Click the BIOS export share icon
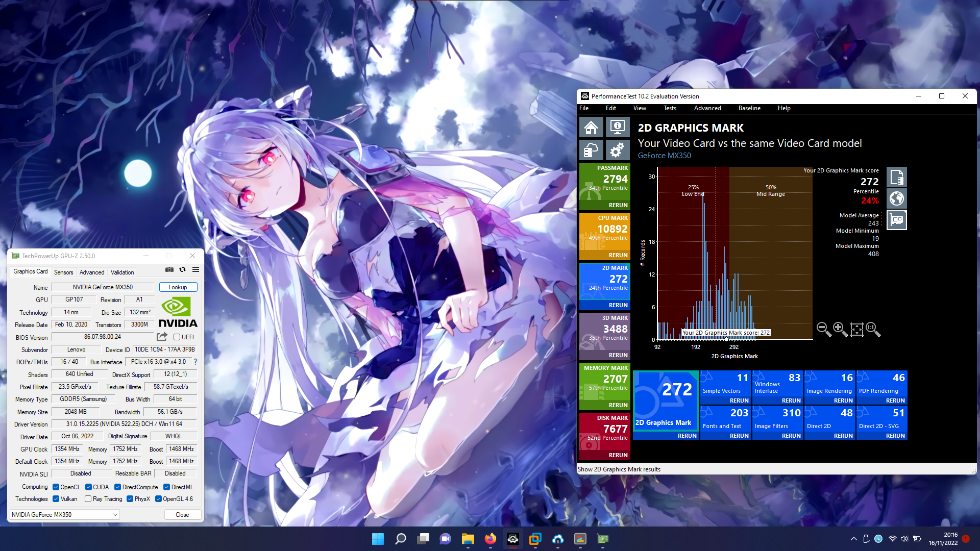The width and height of the screenshot is (980, 551). [x=162, y=337]
